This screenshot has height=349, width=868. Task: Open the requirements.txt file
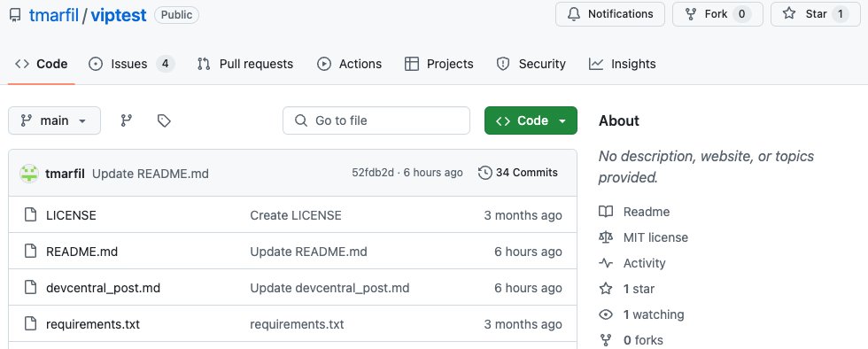click(93, 324)
